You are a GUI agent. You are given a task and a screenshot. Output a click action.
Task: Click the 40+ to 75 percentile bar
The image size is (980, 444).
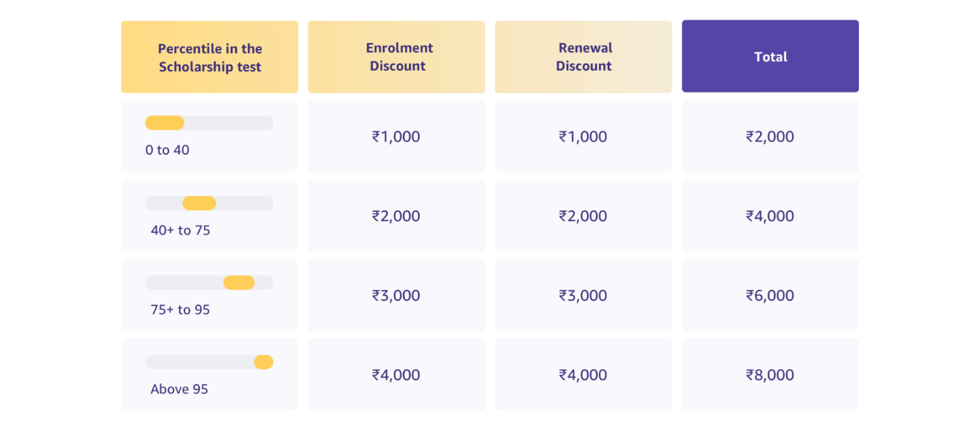pyautogui.click(x=209, y=203)
